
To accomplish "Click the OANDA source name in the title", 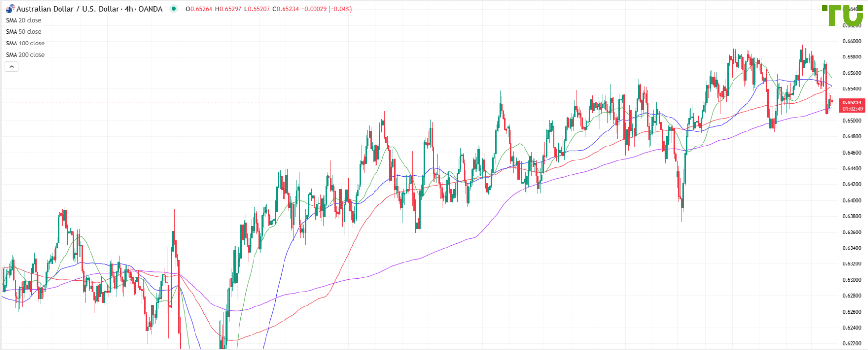I will [x=150, y=9].
